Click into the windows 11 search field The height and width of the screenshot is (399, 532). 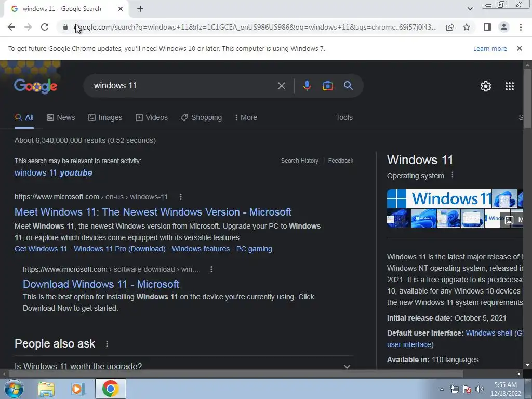pos(183,86)
